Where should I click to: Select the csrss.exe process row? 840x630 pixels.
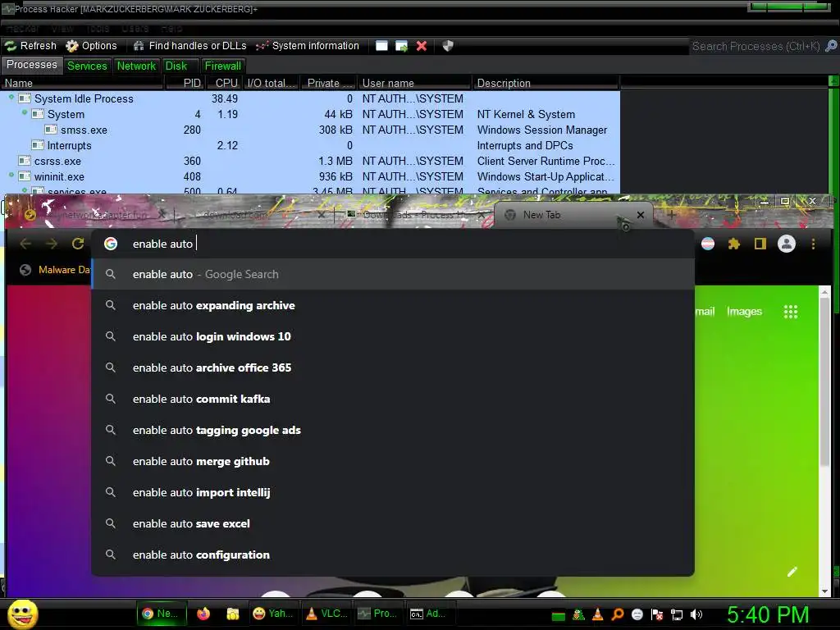tap(310, 161)
